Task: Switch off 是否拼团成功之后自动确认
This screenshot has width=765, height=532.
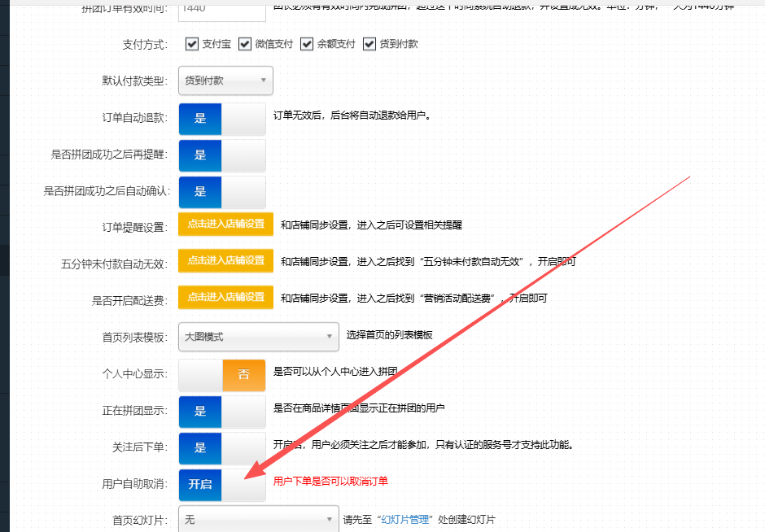Action: tap(221, 192)
